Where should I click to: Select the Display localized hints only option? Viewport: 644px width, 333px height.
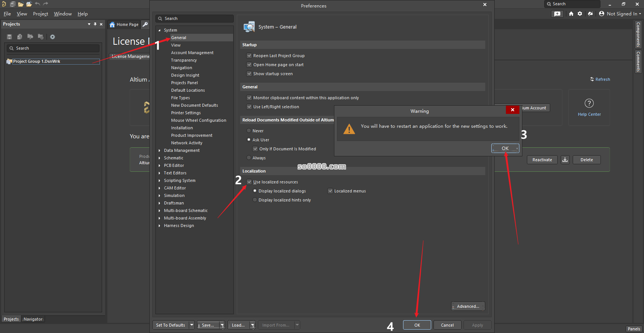[x=255, y=200]
